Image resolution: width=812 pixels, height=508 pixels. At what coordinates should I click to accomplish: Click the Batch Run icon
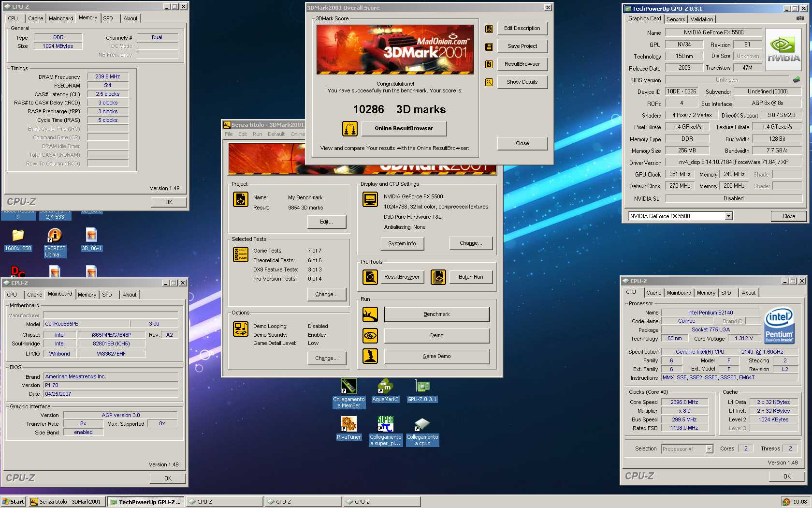pyautogui.click(x=438, y=277)
